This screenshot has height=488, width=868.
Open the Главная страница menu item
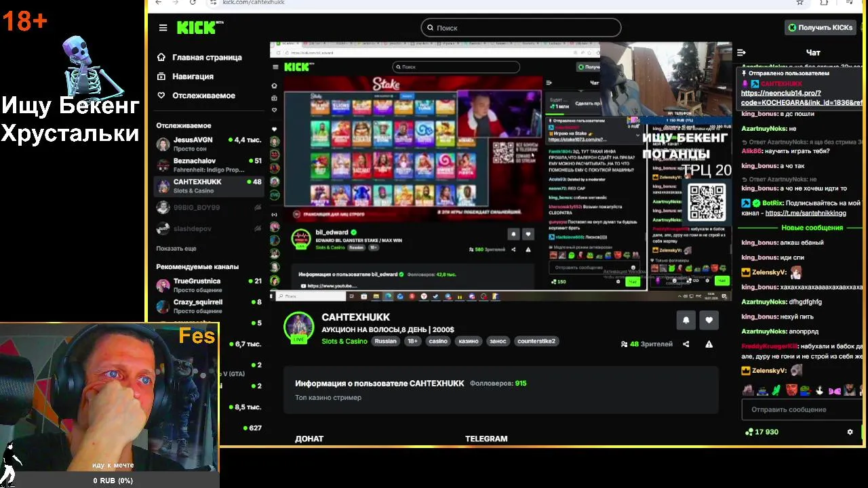(207, 58)
